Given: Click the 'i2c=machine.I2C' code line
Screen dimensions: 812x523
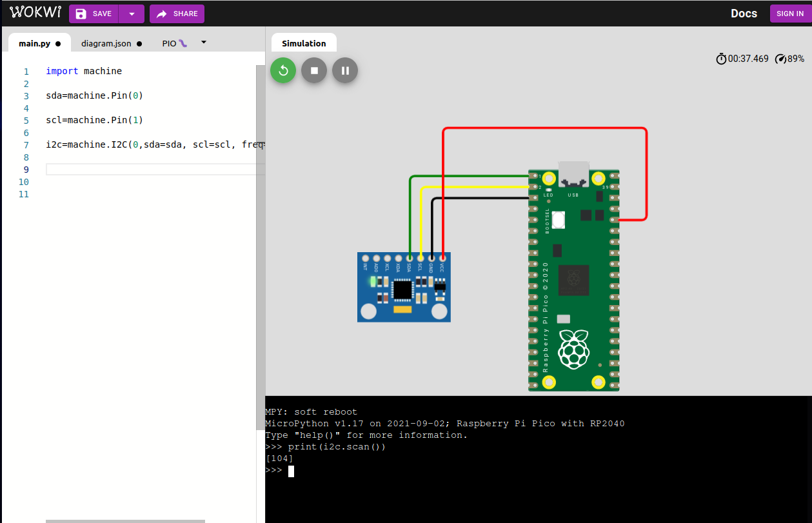Looking at the screenshot, I should (x=155, y=144).
